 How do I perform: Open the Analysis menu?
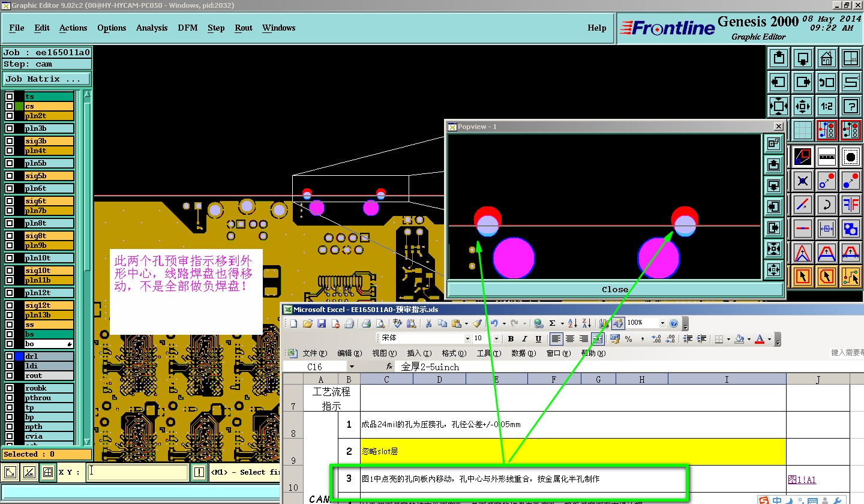pos(152,28)
